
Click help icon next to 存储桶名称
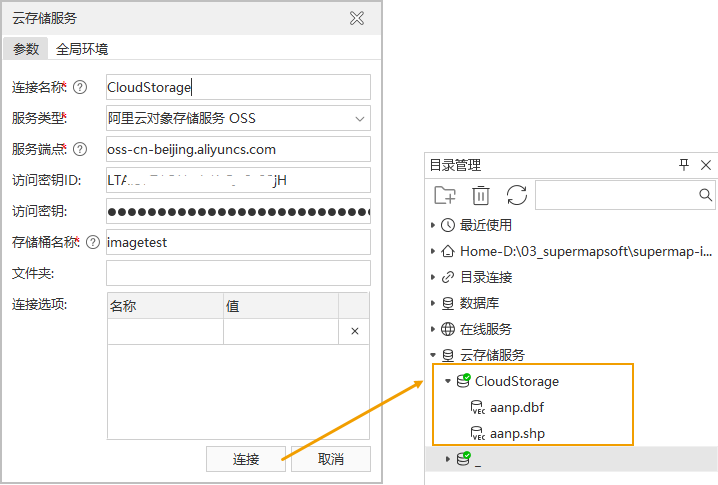pos(93,242)
